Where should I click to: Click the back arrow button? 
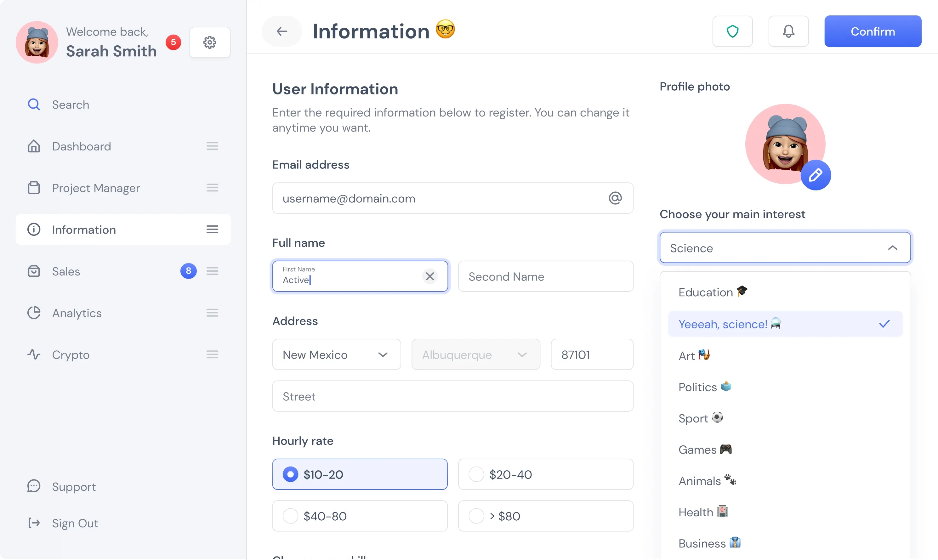coord(282,31)
